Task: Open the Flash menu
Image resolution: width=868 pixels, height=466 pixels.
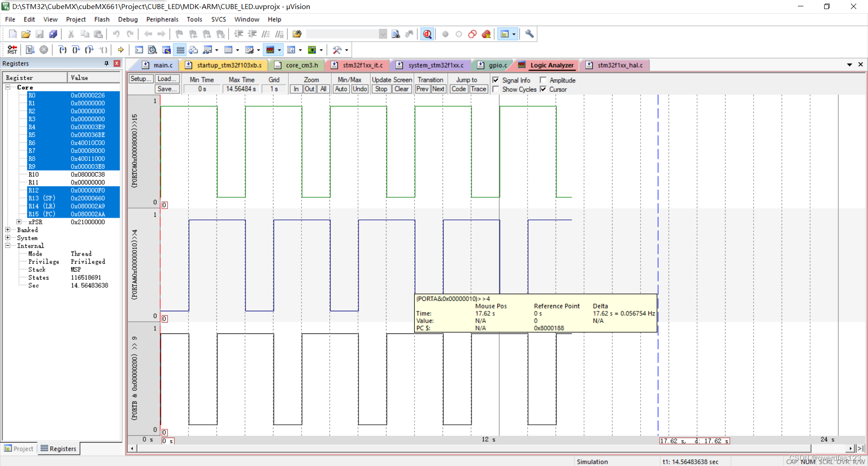Action: click(102, 19)
